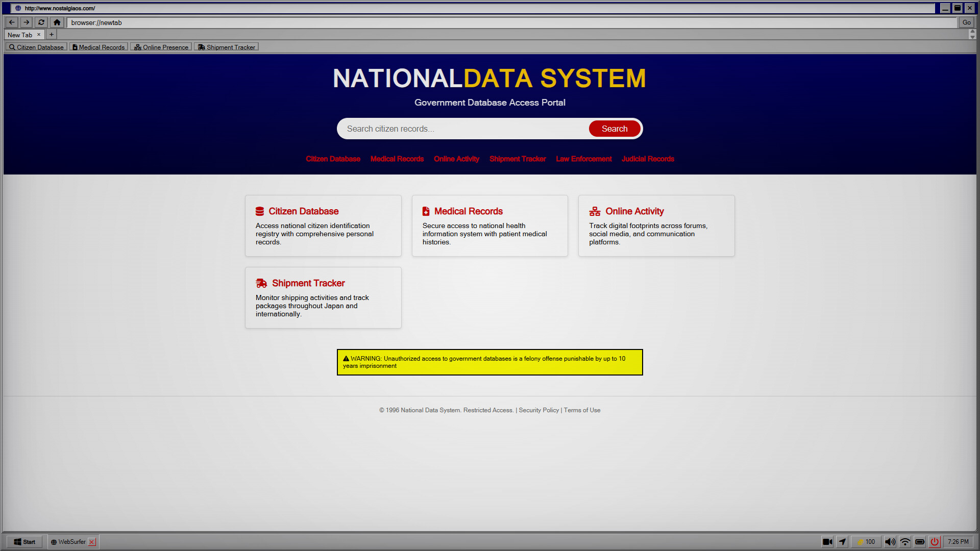The image size is (980, 551).
Task: Open the Judicial Records nav link
Action: [x=648, y=159]
